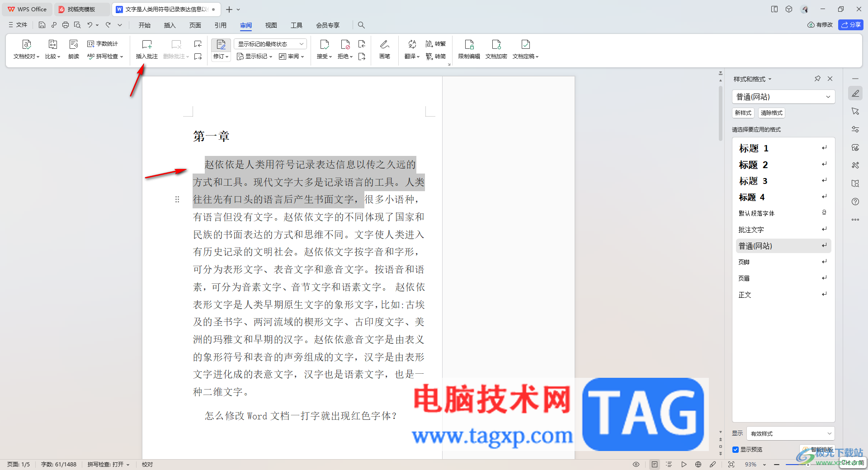Click Document Finalize (文档定稿) icon
The width and height of the screenshot is (868, 470).
point(525,44)
